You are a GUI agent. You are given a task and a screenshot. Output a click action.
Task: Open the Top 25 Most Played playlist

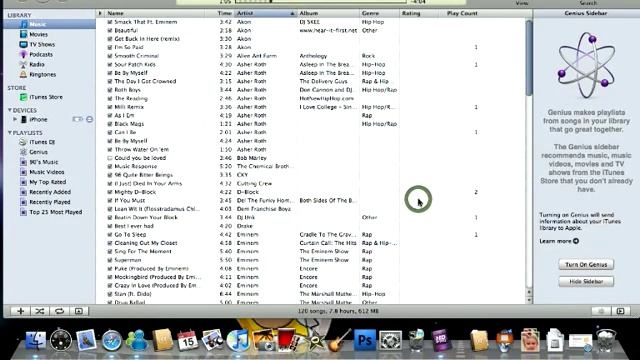56,212
